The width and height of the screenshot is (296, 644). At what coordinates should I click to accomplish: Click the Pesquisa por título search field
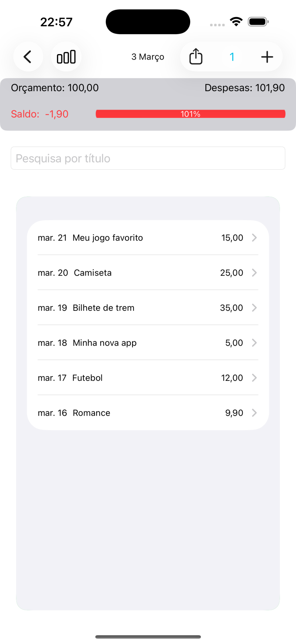tap(148, 158)
